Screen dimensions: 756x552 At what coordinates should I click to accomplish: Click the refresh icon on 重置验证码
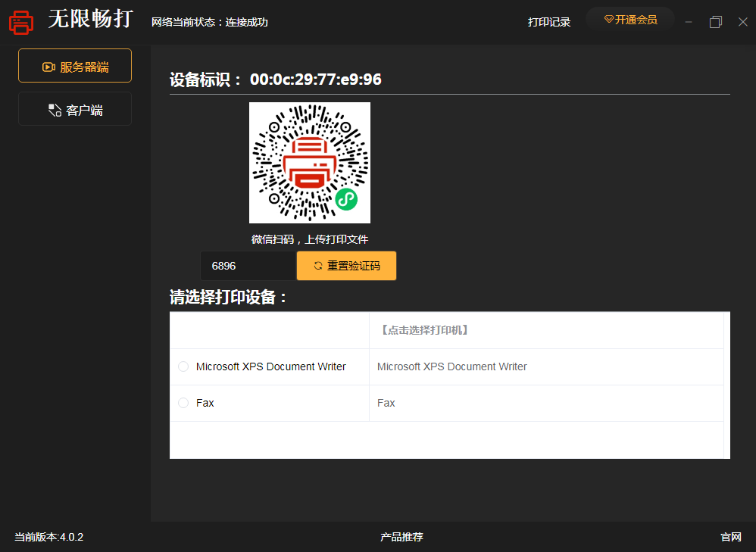pos(318,266)
